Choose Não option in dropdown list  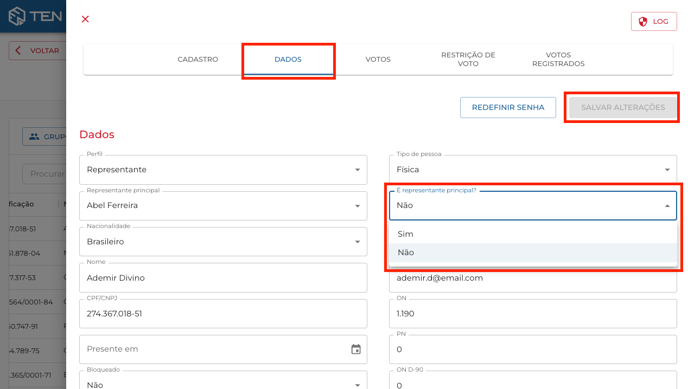(x=533, y=252)
